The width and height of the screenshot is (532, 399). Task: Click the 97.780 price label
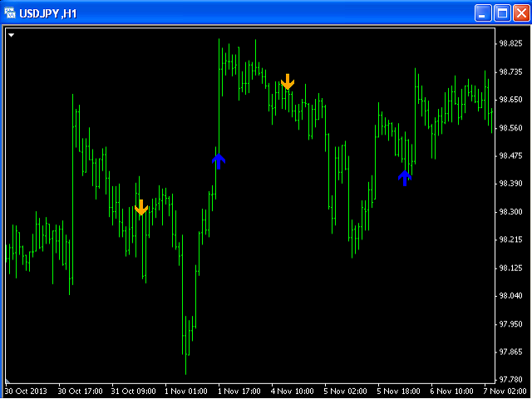(510, 379)
